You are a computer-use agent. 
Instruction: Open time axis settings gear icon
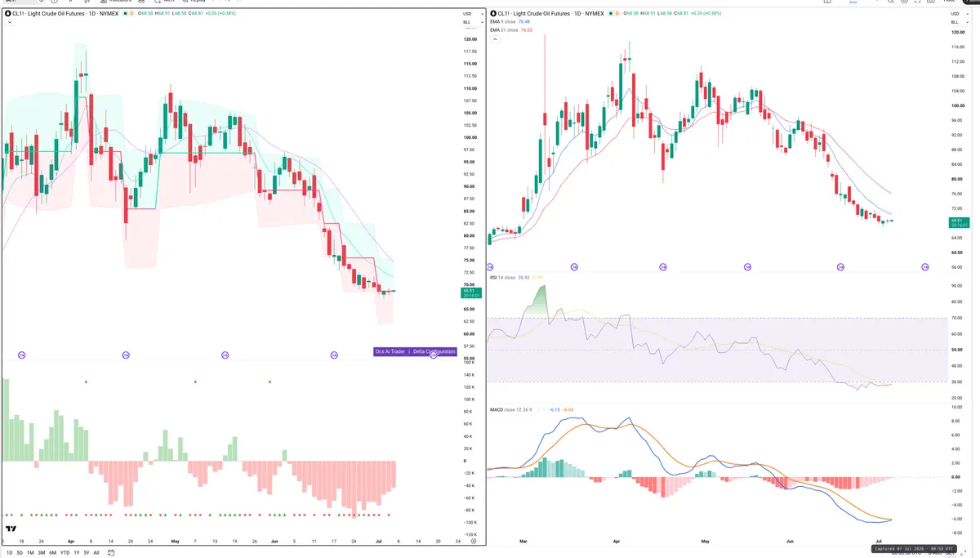(x=474, y=541)
